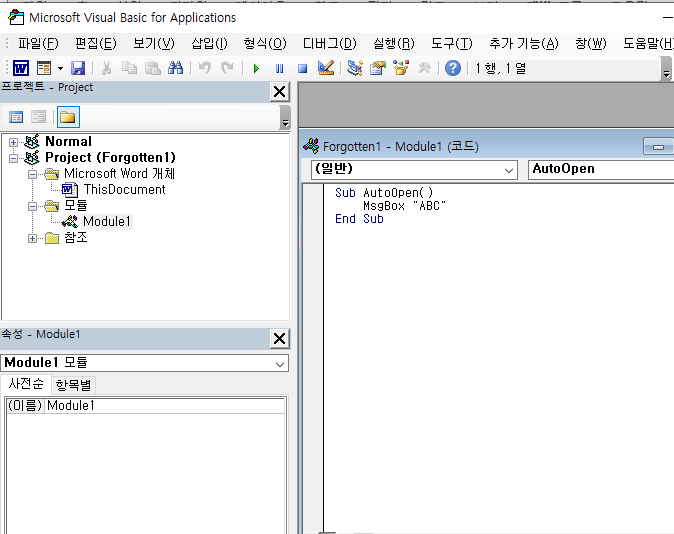Click the End Sub code line
Image resolution: width=674 pixels, height=534 pixels.
pos(359,219)
